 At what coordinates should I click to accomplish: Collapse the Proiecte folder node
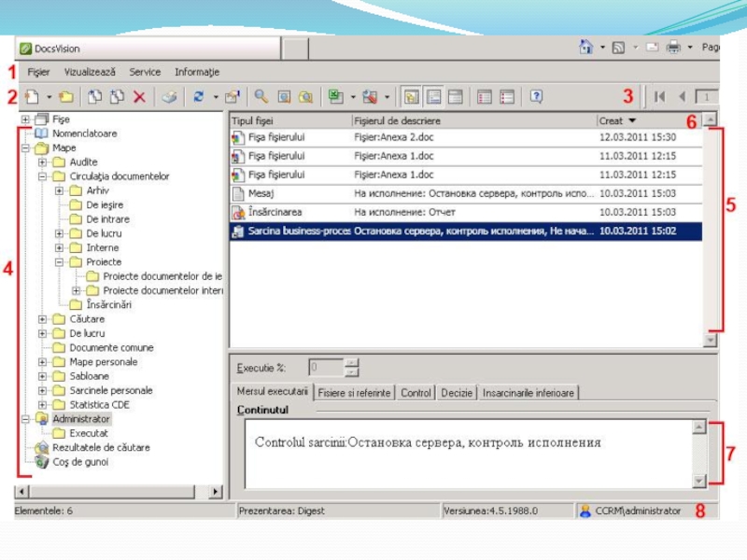(x=60, y=262)
